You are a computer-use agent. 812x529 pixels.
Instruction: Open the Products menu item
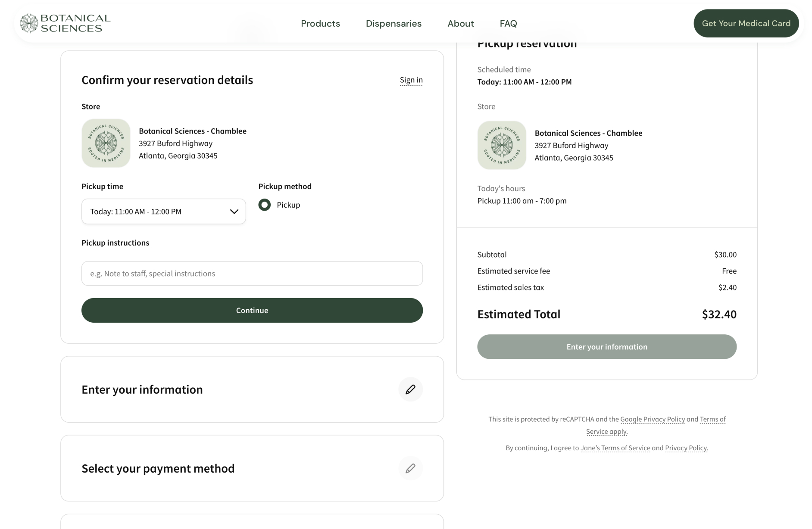pyautogui.click(x=320, y=24)
